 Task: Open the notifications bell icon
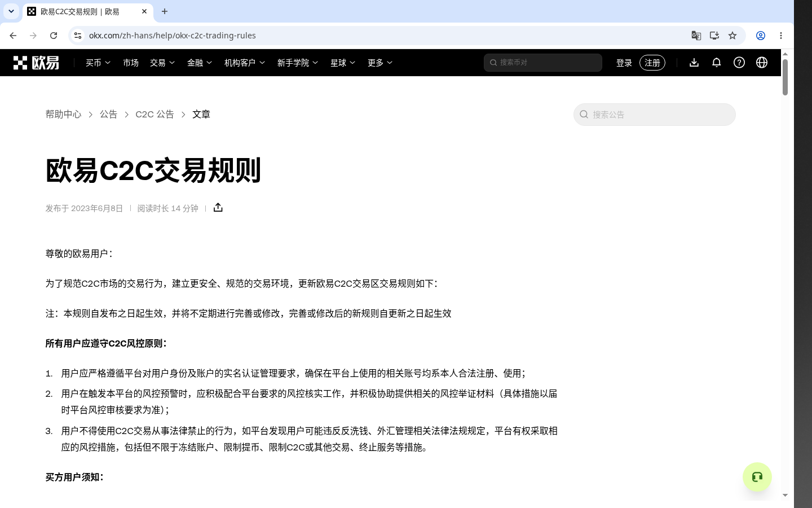[717, 63]
